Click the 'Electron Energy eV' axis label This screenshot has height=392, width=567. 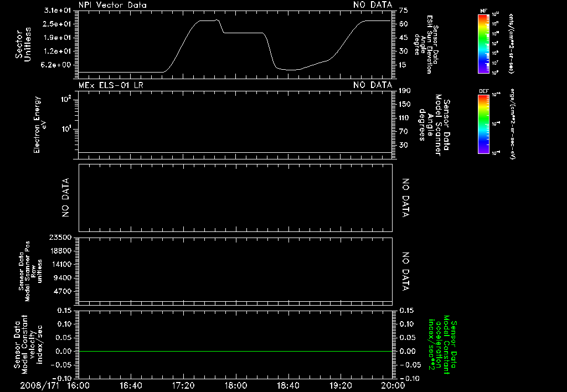[x=39, y=125]
